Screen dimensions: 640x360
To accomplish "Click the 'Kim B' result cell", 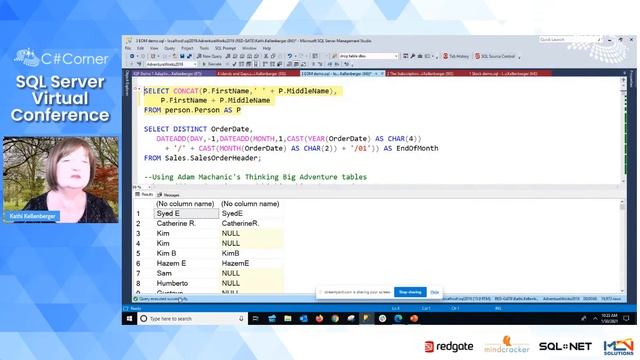I will [186, 253].
